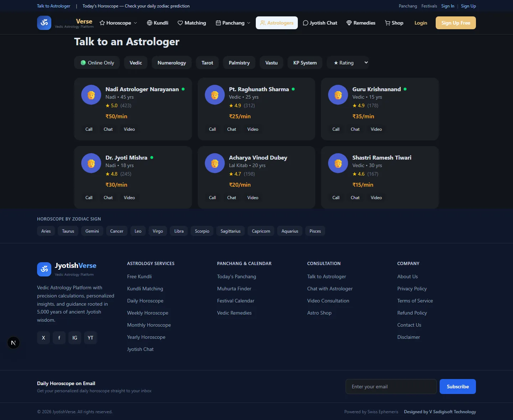The width and height of the screenshot is (513, 420).
Task: Click Call for Dr. Jyoti Mishra
Action: pyautogui.click(x=89, y=198)
